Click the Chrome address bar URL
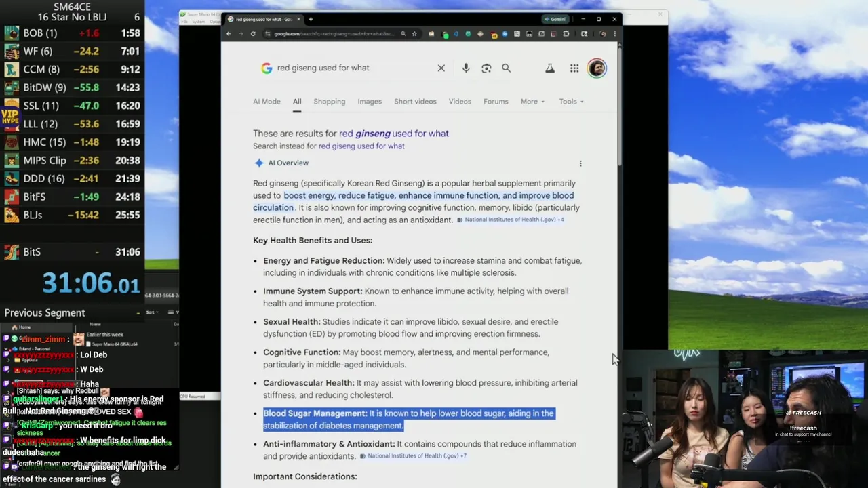This screenshot has width=868, height=488. point(334,34)
